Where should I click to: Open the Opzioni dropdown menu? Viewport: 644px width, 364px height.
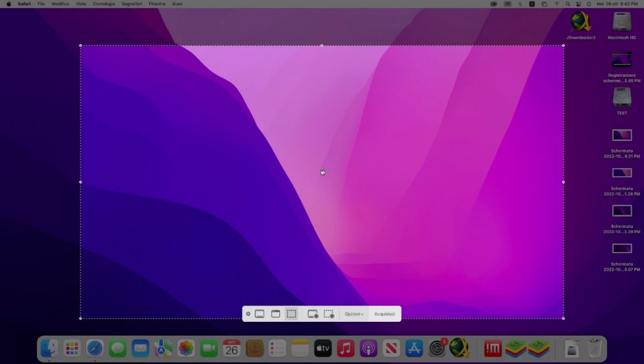(x=354, y=314)
